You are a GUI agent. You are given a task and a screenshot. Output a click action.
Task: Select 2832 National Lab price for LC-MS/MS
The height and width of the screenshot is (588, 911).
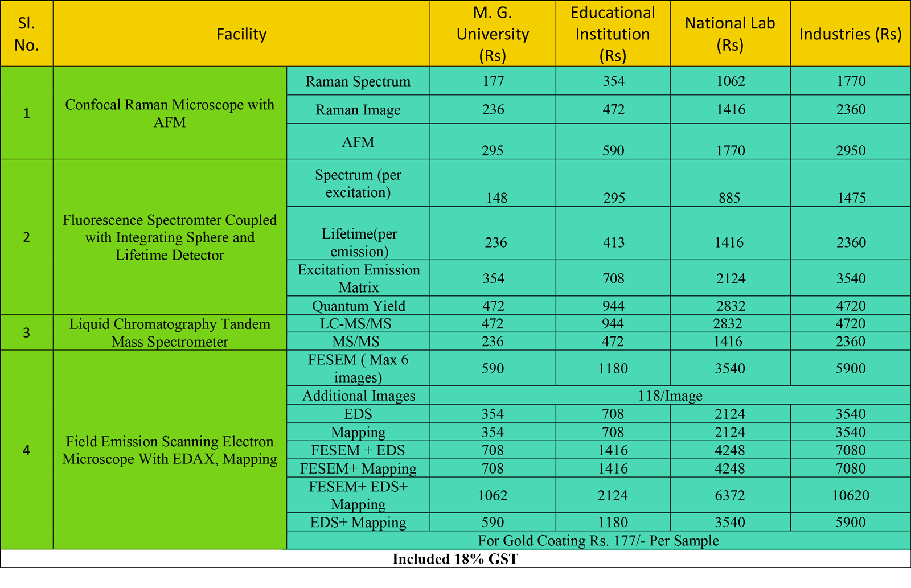pos(731,323)
